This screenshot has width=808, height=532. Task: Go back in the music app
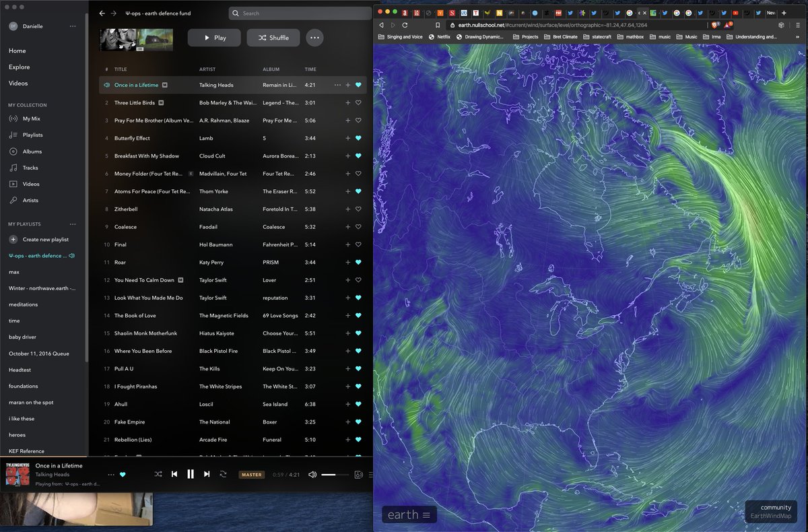102,13
